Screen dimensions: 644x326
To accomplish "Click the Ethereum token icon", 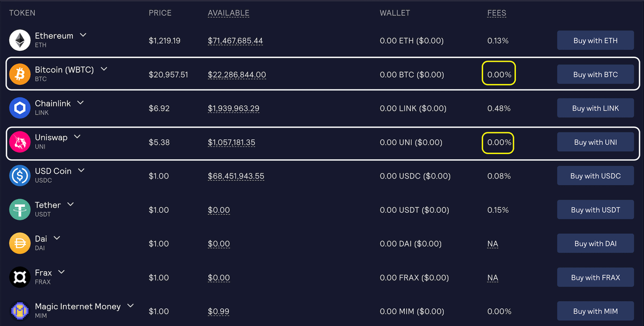I will click(x=20, y=40).
